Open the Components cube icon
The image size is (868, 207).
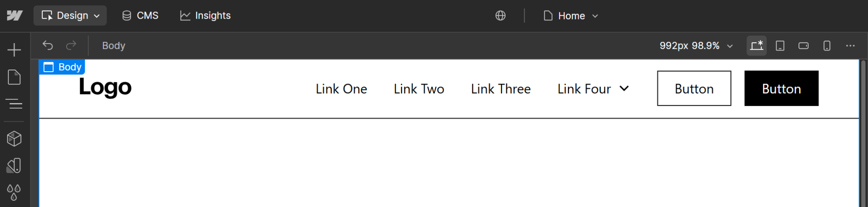point(14,139)
